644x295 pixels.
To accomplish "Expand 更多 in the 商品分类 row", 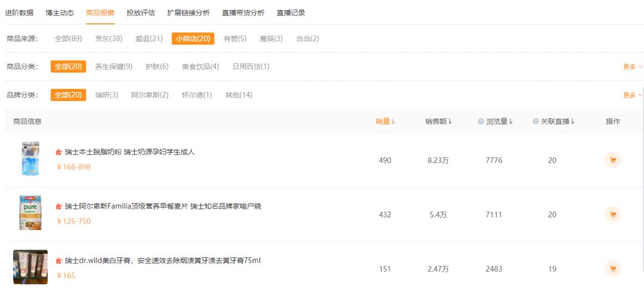I will tap(633, 67).
